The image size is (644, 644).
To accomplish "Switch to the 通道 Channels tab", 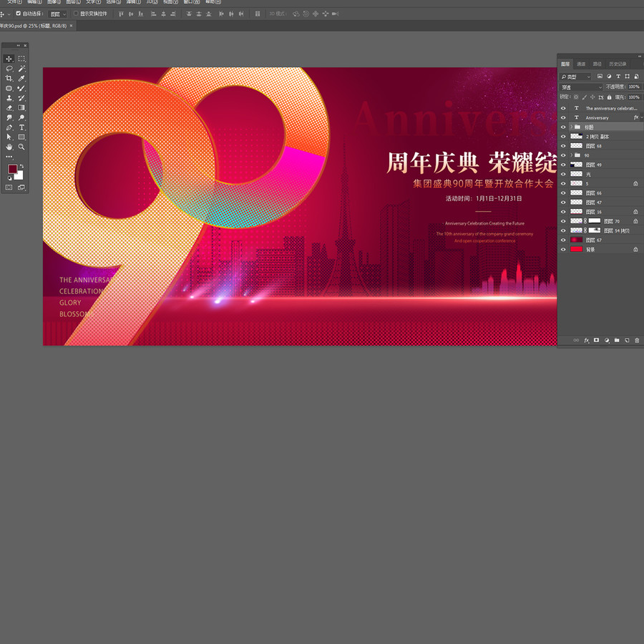I will [x=581, y=64].
